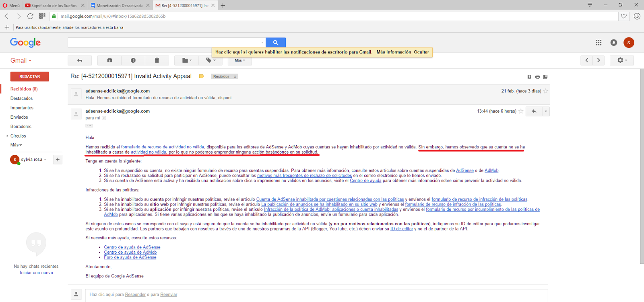Remove the Recibidos label with x

coord(235,77)
